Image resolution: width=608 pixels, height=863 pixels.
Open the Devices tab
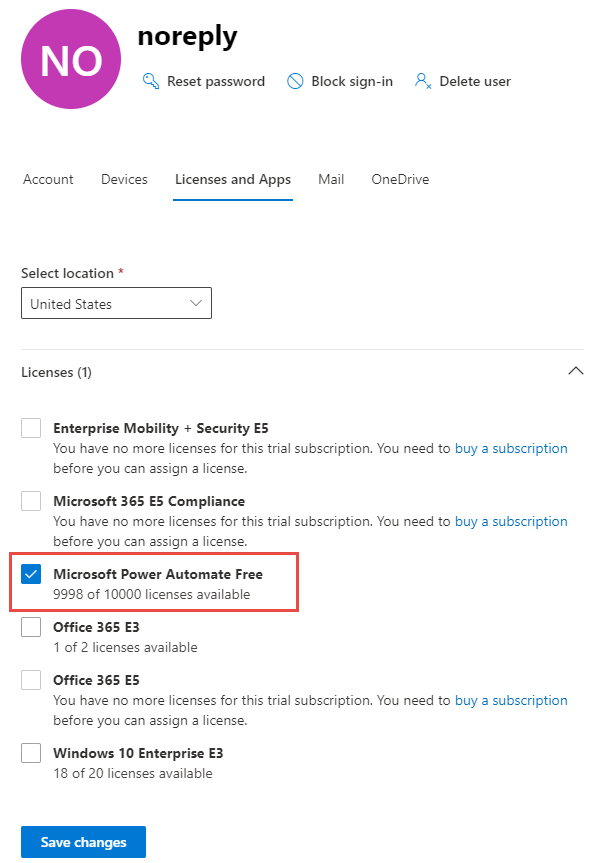coord(124,180)
